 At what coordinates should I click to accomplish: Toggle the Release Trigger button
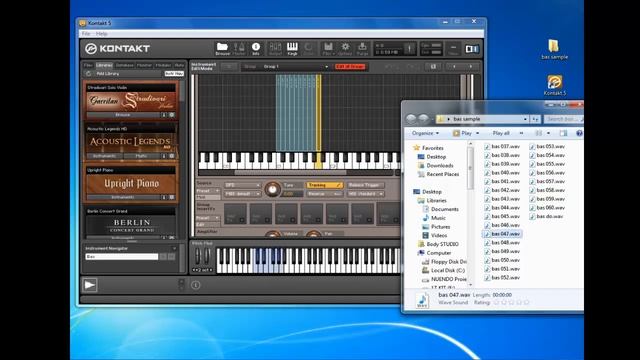pyautogui.click(x=364, y=185)
